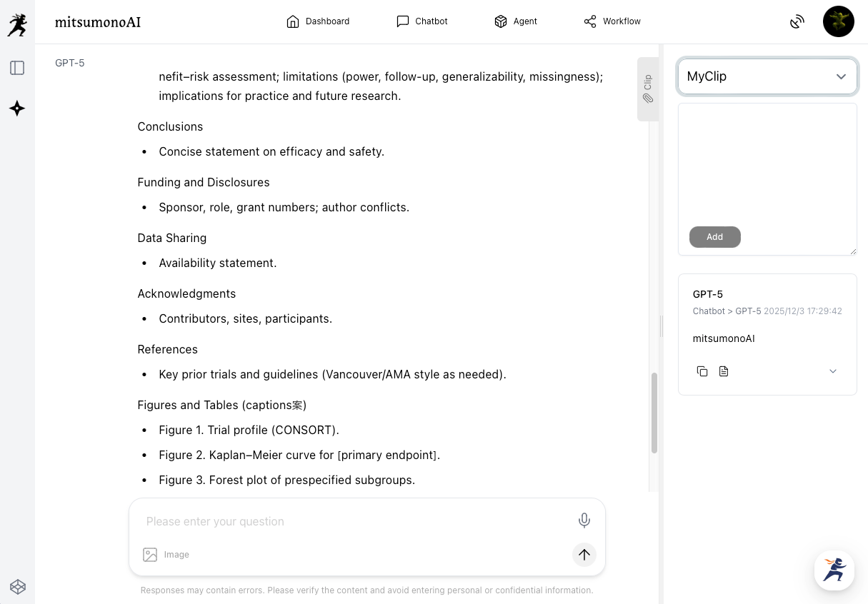
Task: Click the chat vertical scrollbar
Action: [654, 413]
